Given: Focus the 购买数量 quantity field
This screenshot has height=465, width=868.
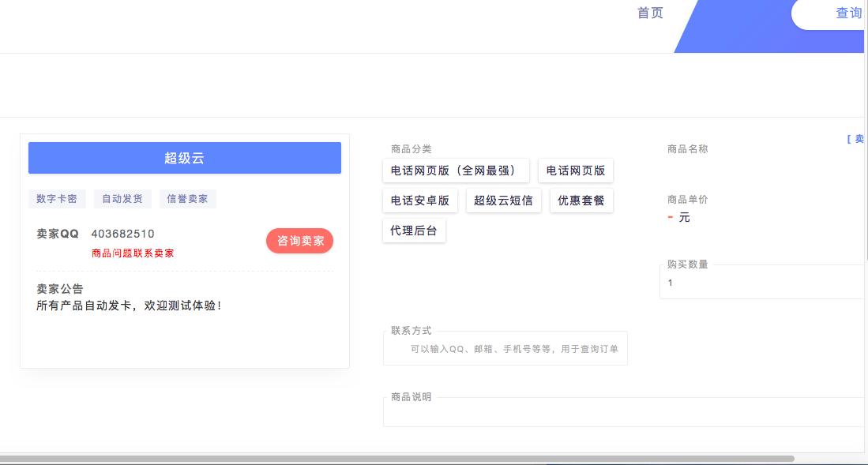Looking at the screenshot, I should (762, 283).
